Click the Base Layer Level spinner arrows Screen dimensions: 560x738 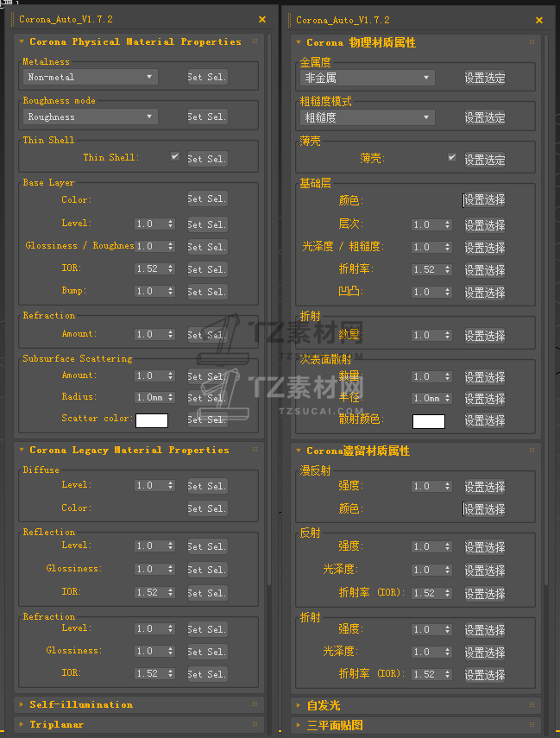coord(171,224)
